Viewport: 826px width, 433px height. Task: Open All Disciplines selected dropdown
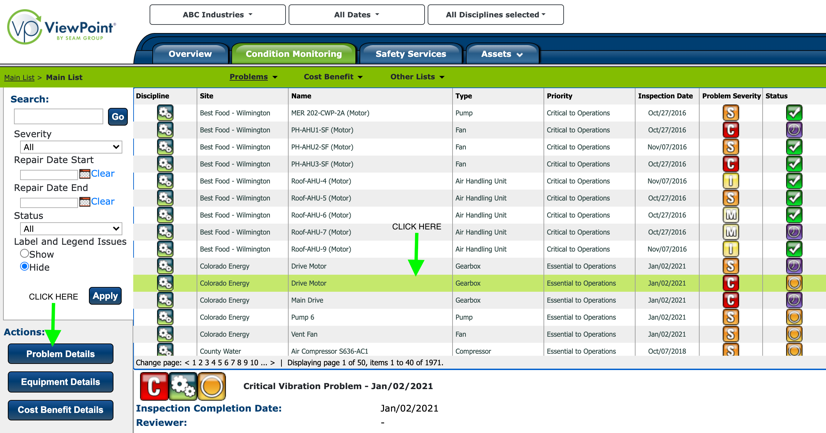[x=496, y=15]
